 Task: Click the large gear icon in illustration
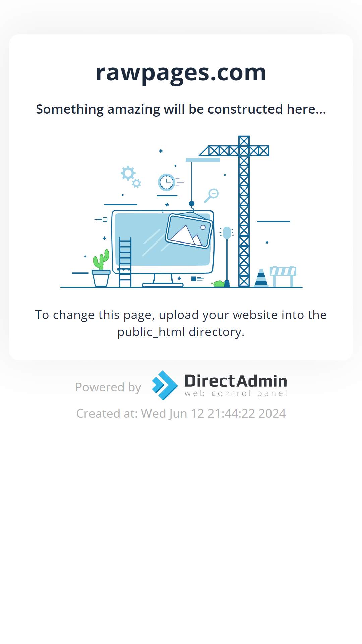tap(128, 173)
